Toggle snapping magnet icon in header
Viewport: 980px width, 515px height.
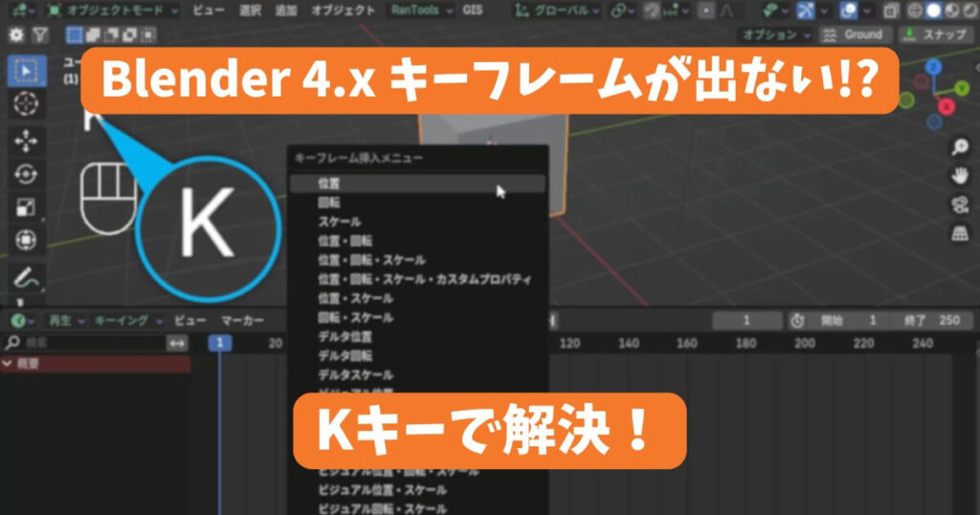651,11
